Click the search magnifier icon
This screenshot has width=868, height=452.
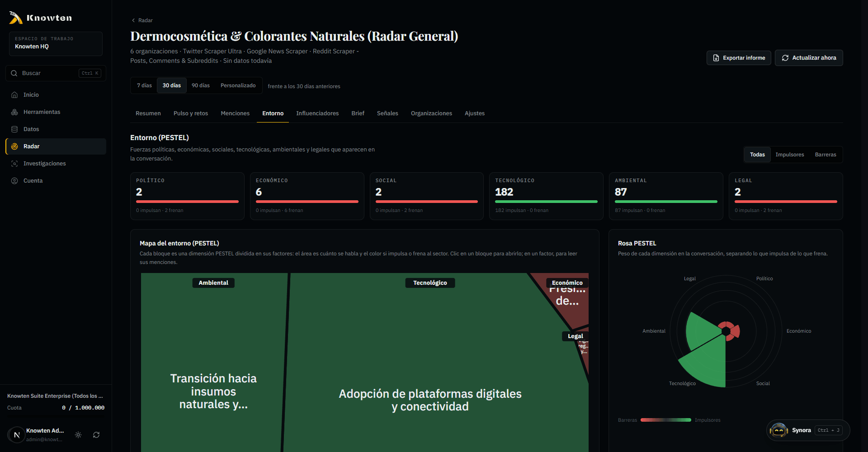coord(14,73)
